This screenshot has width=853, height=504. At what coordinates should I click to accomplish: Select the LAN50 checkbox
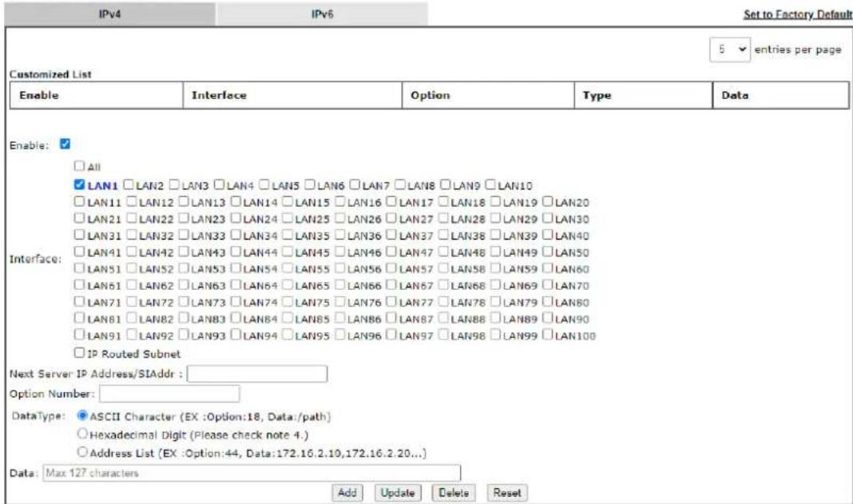[x=547, y=252]
